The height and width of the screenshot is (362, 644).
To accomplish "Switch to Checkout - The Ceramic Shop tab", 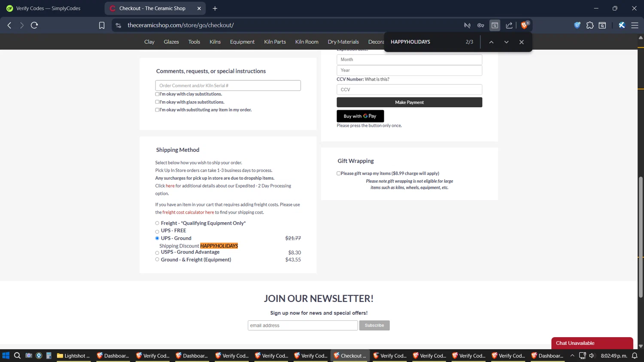I will [152, 8].
